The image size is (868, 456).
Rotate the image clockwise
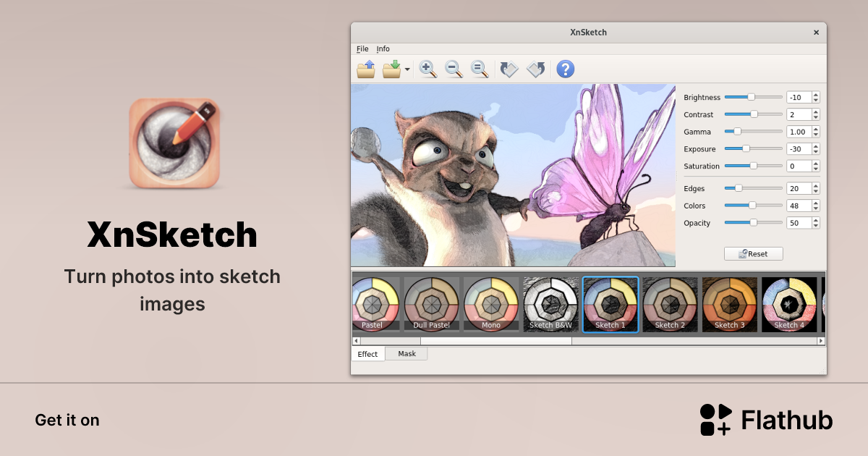click(535, 69)
